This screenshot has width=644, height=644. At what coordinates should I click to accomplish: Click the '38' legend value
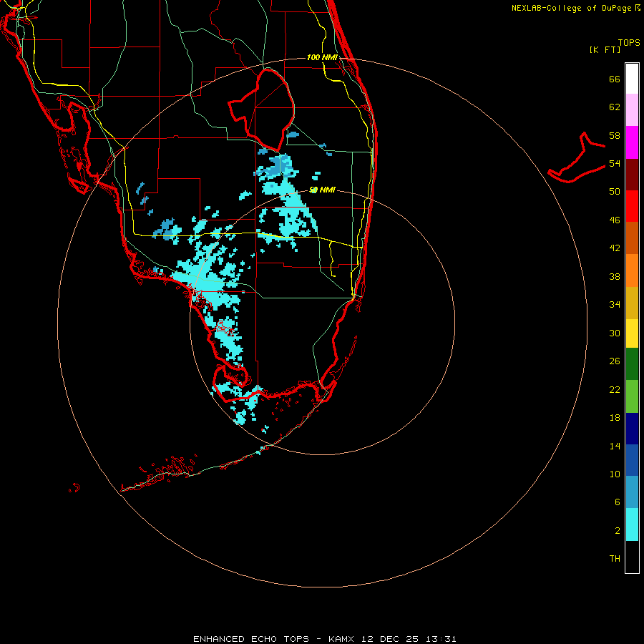click(x=615, y=276)
